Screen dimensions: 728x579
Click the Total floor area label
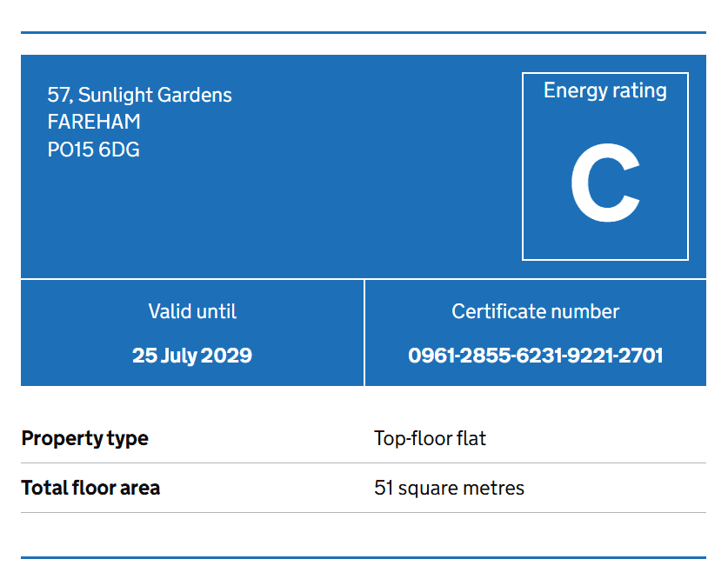pos(90,488)
